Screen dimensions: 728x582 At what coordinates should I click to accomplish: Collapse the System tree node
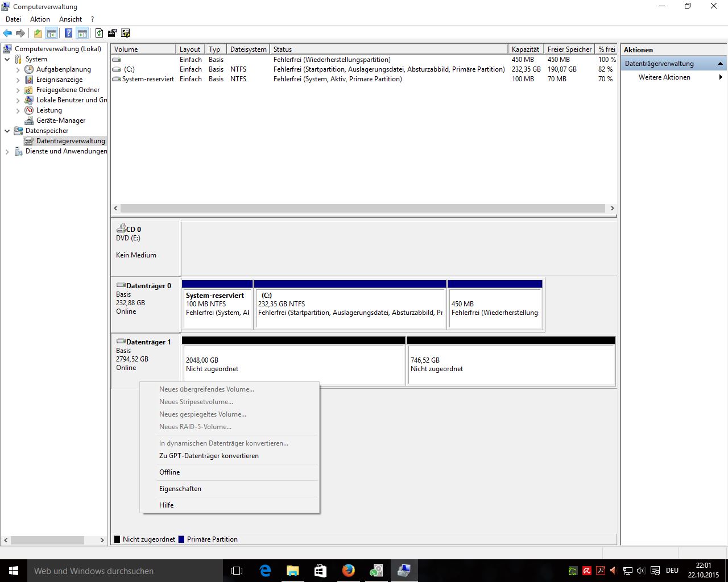click(7, 59)
